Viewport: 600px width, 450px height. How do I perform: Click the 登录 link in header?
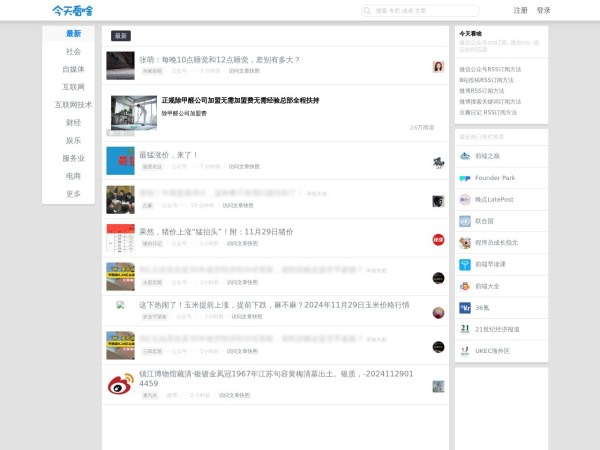(x=543, y=11)
